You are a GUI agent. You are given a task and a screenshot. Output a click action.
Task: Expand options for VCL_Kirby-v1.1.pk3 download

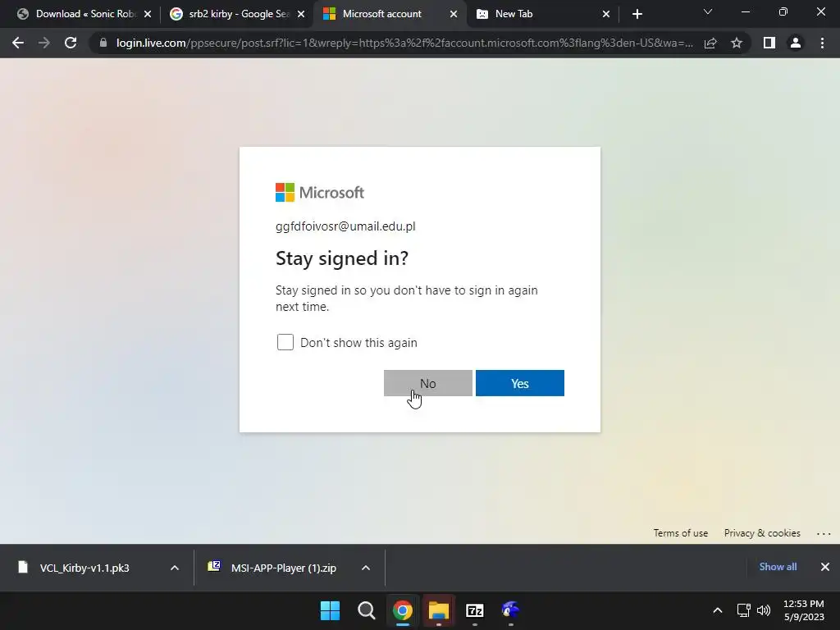pos(174,568)
